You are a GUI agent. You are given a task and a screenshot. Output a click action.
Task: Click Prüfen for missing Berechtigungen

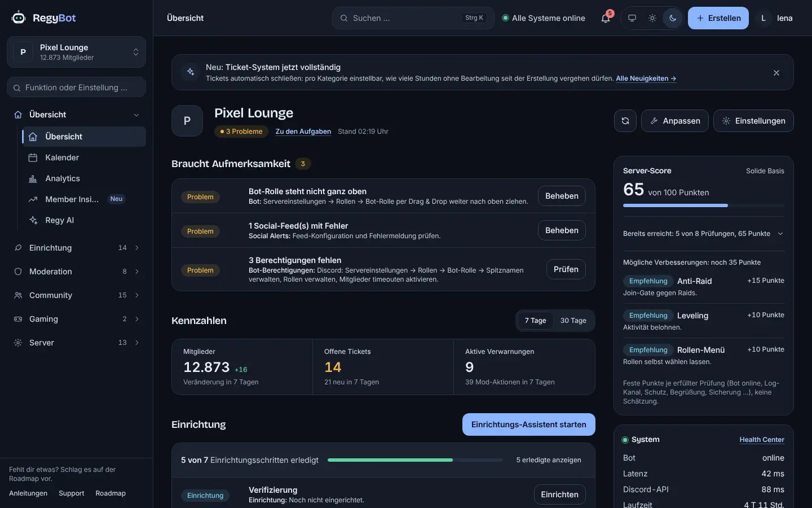coord(566,269)
